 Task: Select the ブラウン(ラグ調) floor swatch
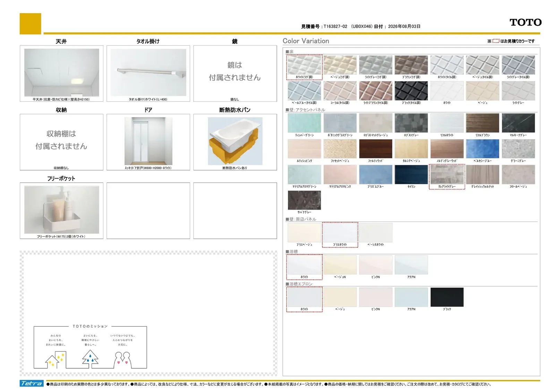click(411, 65)
